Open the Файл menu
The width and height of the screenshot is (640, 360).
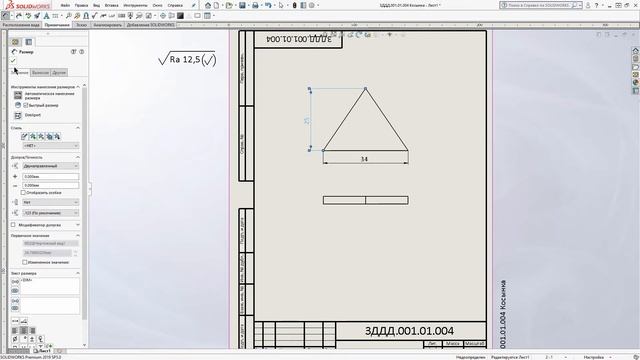65,5
